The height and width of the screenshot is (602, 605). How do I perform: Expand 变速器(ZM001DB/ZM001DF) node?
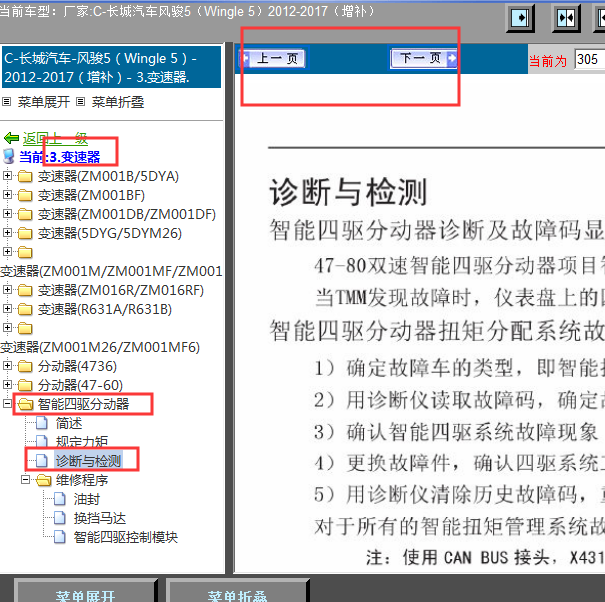tap(7, 213)
